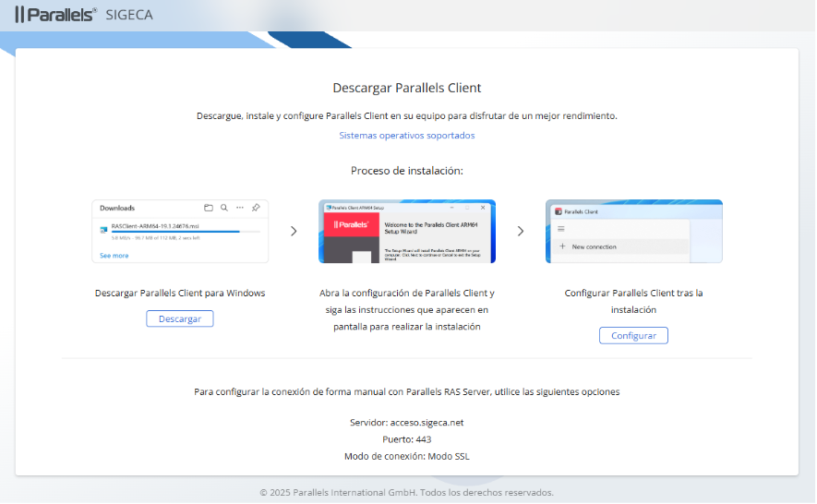Click the 'Descargar Parallels Client' heading
This screenshot has height=504, width=817.
(x=407, y=88)
